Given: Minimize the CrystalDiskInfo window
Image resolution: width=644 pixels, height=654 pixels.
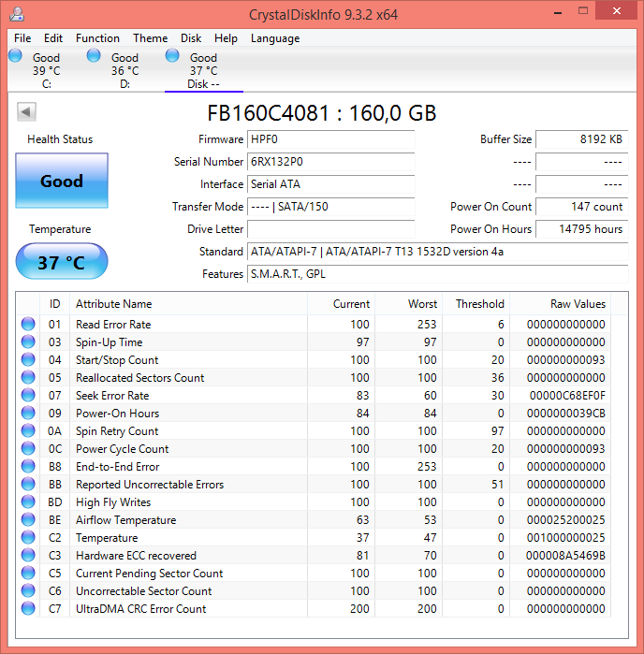Looking at the screenshot, I should pos(558,12).
